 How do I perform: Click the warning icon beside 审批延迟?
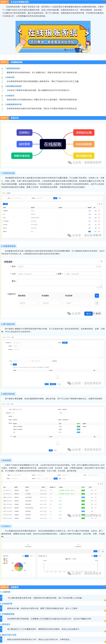[x=2, y=96]
